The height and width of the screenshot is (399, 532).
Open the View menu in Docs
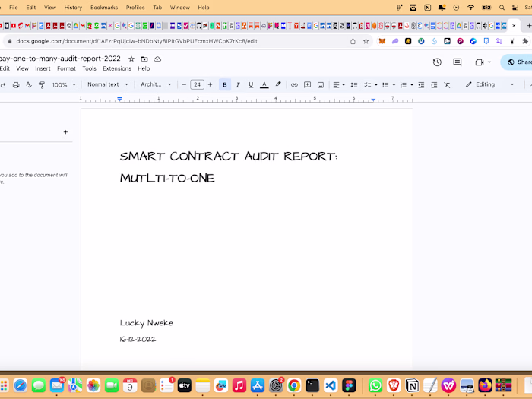point(22,68)
